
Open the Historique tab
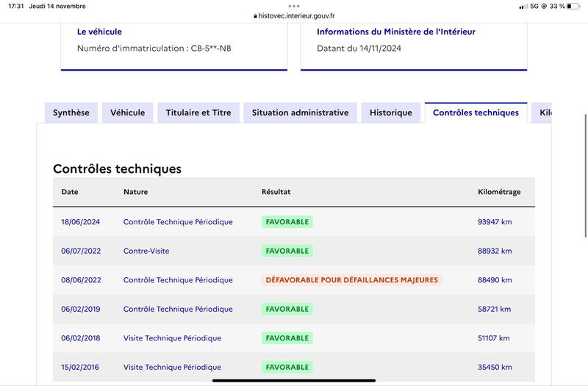391,112
